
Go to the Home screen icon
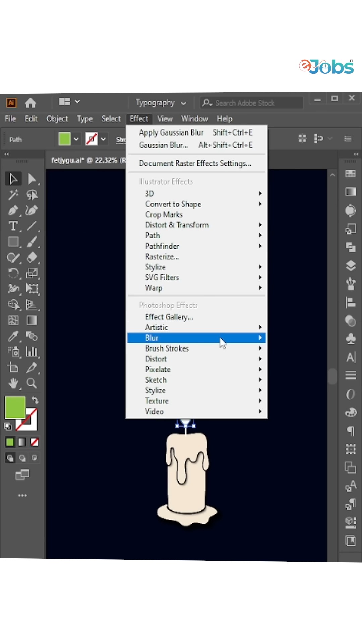point(31,103)
